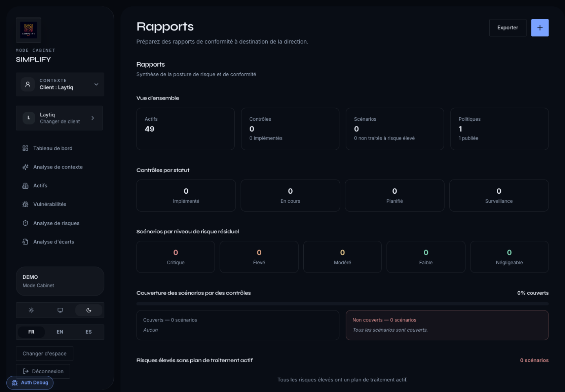Click the blue plus add report button
Image resolution: width=565 pixels, height=392 pixels.
point(540,28)
